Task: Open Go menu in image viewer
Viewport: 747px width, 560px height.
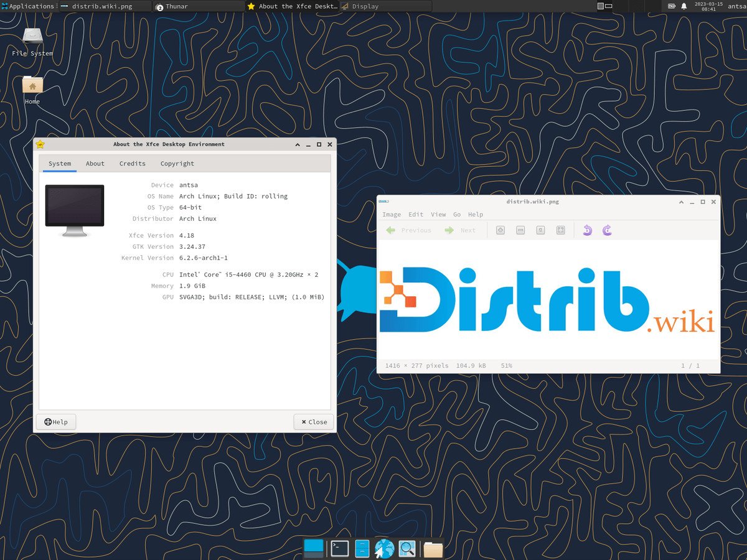Action: (457, 215)
